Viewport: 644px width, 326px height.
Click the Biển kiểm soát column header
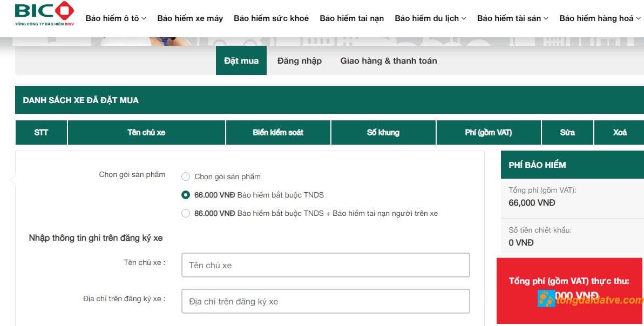278,132
